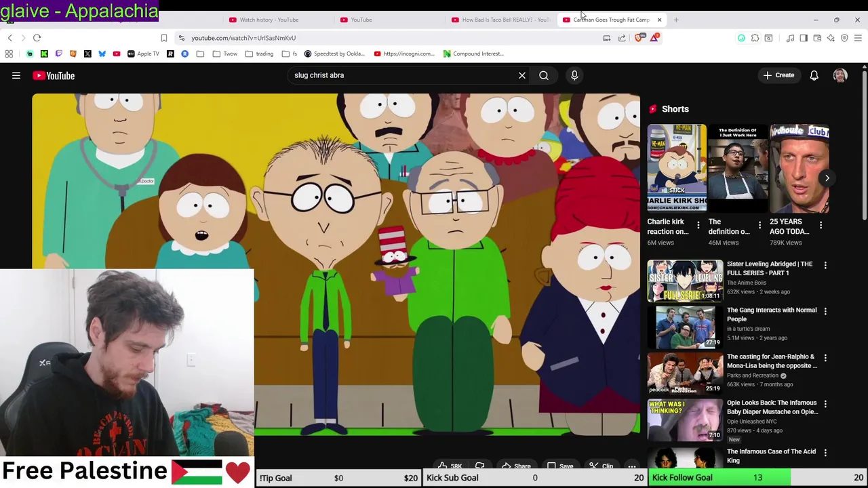Go back to the previous page
The width and height of the screenshot is (868, 488).
pyautogui.click(x=9, y=38)
